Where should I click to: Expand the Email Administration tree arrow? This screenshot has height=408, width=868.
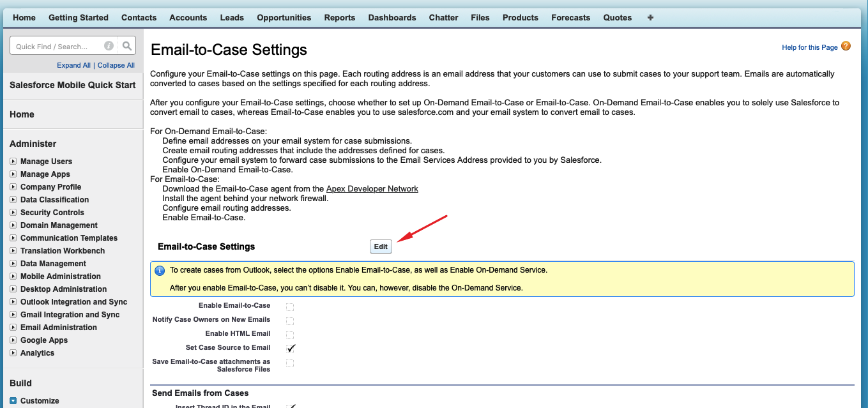click(x=13, y=327)
